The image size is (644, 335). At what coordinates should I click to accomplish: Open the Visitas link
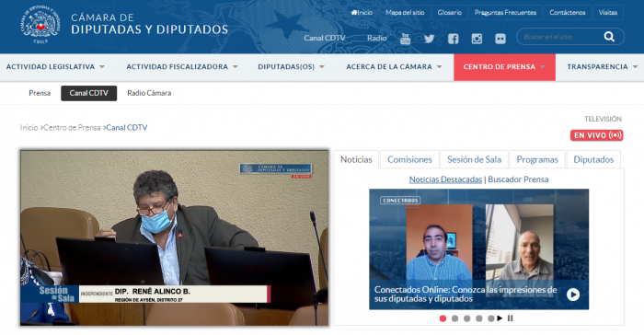[608, 12]
